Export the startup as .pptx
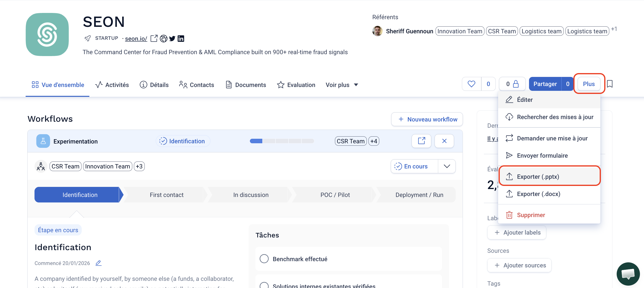Screen dimensions: 644x288 pyautogui.click(x=549, y=177)
